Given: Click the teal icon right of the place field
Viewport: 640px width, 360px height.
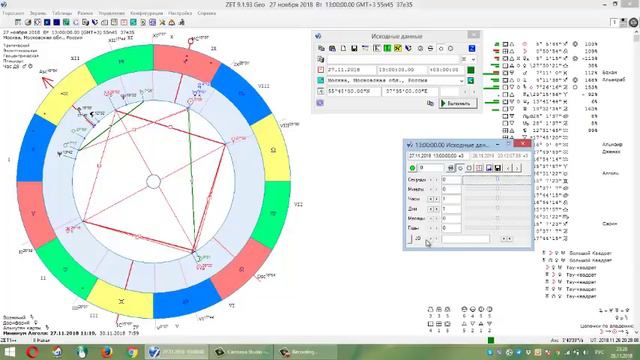Looking at the screenshot, I should point(471,80).
